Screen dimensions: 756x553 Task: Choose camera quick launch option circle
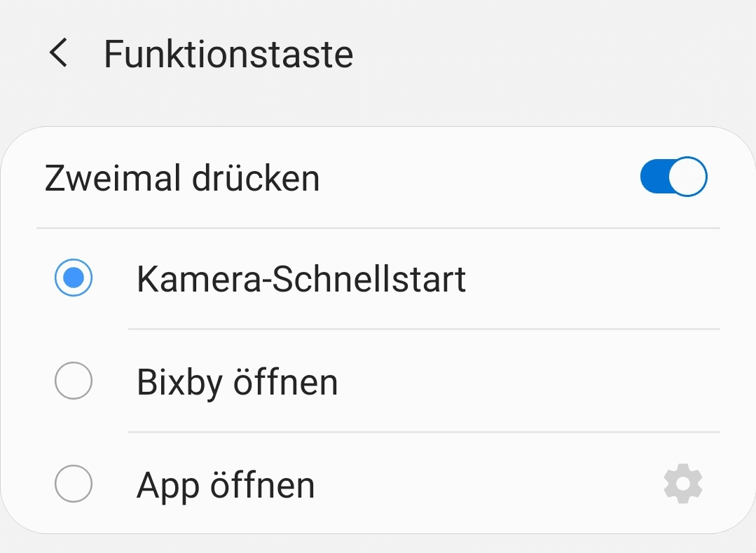point(74,278)
